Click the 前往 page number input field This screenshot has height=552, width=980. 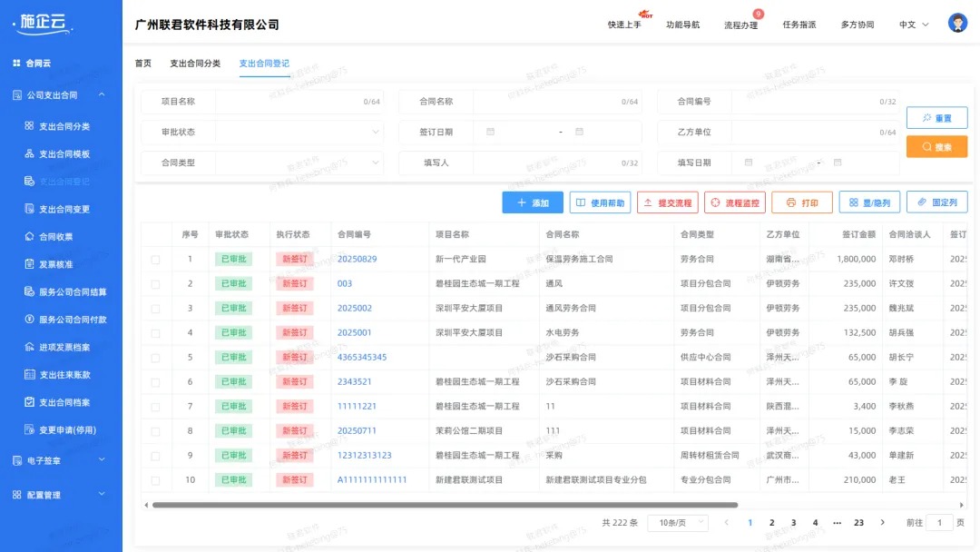tap(939, 521)
